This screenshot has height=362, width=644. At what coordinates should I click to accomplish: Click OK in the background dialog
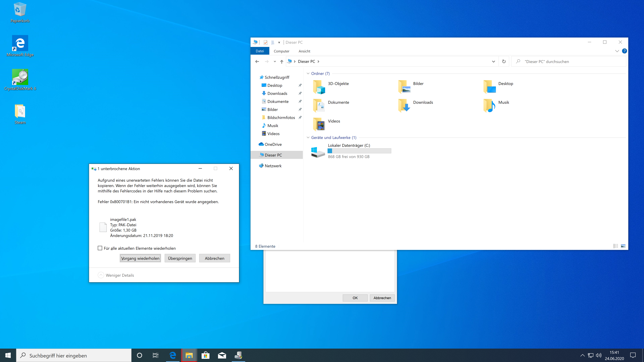coord(355,298)
